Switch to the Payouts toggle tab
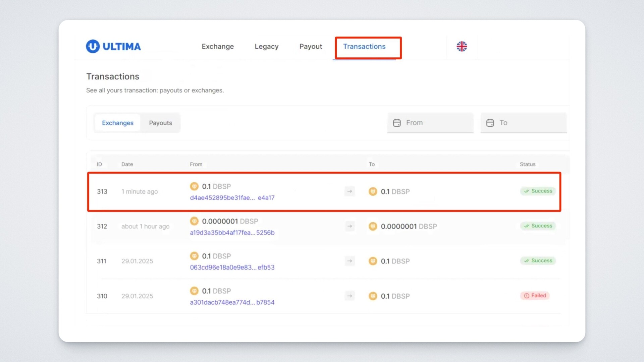 [x=160, y=123]
